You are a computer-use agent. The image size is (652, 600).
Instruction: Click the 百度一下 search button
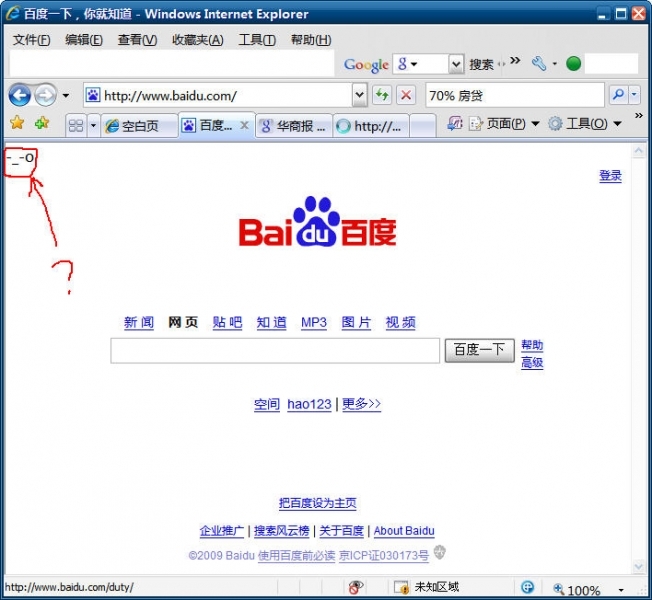[479, 350]
